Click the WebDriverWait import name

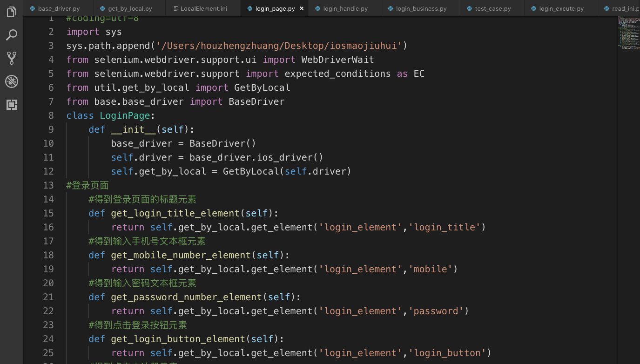point(337,60)
